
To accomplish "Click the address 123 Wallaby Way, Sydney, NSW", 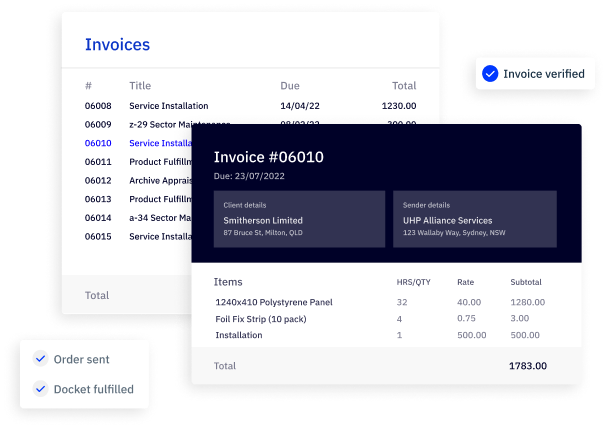I will pyautogui.click(x=454, y=233).
